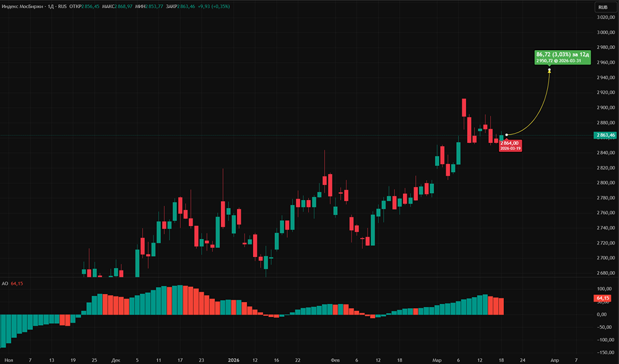This screenshot has width=619, height=364.
Task: Click price scale label 2 940,00
Action: pyautogui.click(x=606, y=77)
